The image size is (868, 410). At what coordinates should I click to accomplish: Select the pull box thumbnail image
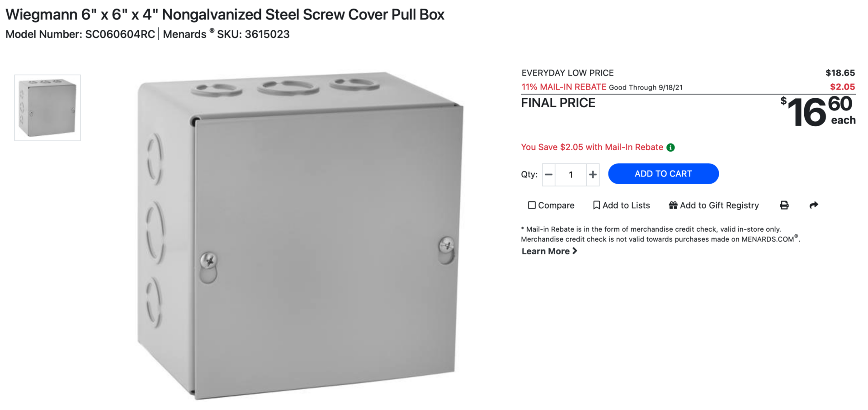47,108
